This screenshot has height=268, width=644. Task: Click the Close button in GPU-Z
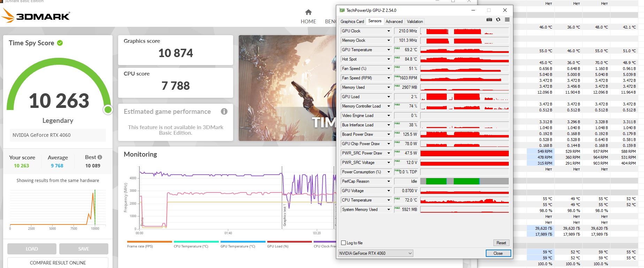click(x=498, y=253)
